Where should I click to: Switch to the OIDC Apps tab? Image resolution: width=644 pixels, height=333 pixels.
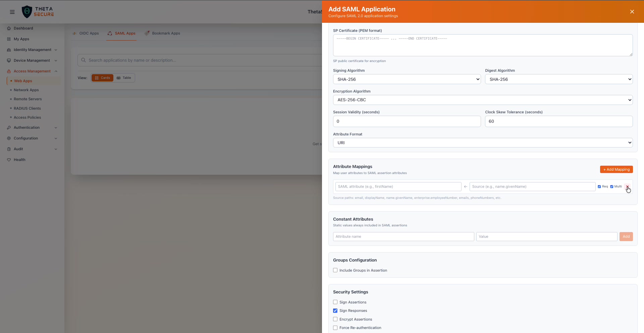click(89, 33)
